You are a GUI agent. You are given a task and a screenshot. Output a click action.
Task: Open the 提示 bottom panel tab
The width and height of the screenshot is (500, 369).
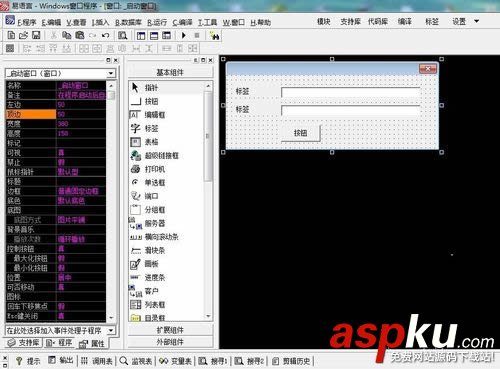(28, 361)
